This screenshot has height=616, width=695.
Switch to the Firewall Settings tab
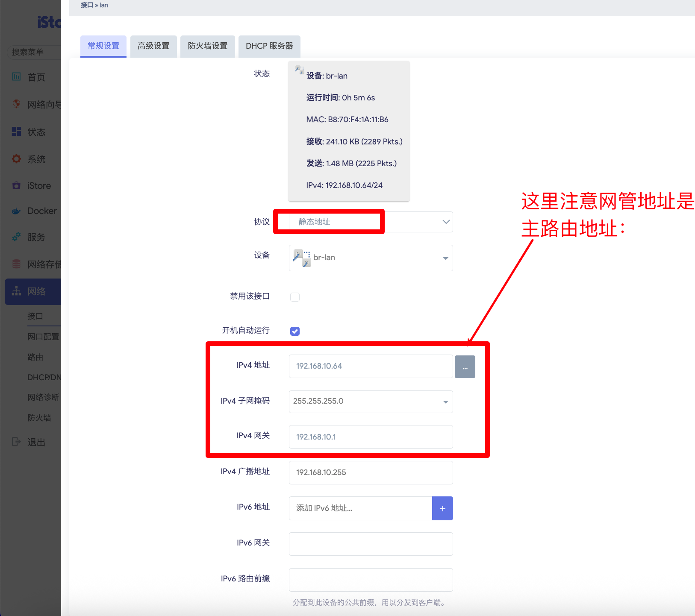[x=208, y=46]
